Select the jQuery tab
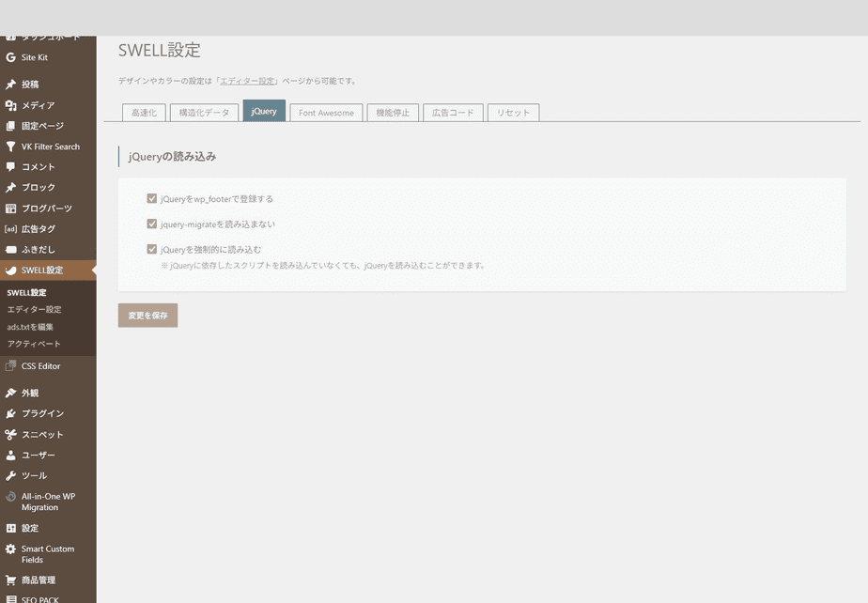This screenshot has width=868, height=603. pyautogui.click(x=264, y=111)
